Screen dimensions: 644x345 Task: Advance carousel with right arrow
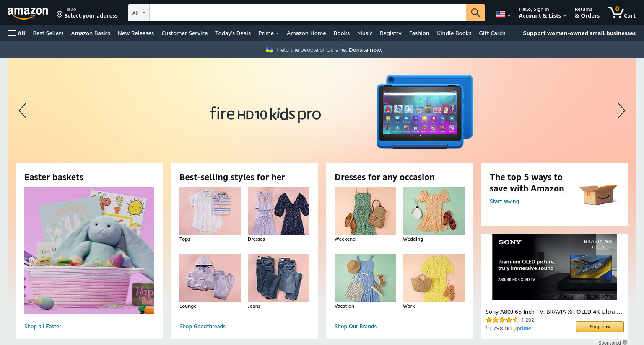coord(621,111)
